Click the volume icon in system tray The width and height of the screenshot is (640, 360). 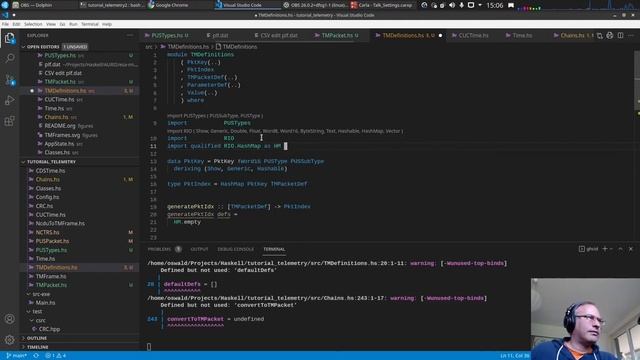tap(452, 5)
